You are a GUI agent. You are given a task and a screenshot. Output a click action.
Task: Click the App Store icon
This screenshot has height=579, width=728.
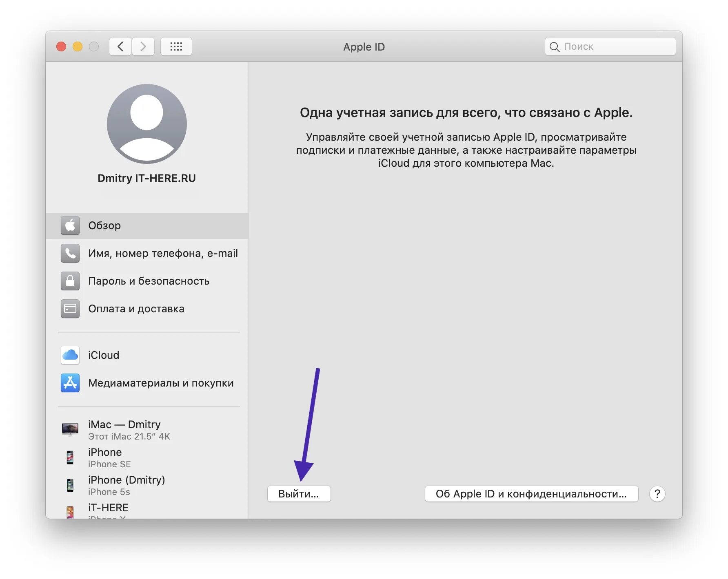70,383
